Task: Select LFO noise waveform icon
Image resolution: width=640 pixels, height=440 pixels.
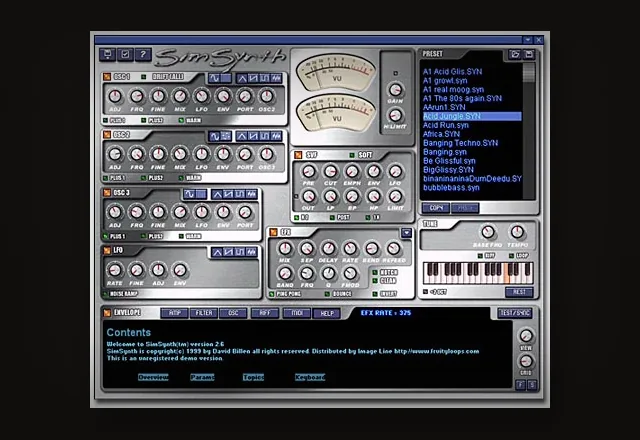Action: click(251, 252)
